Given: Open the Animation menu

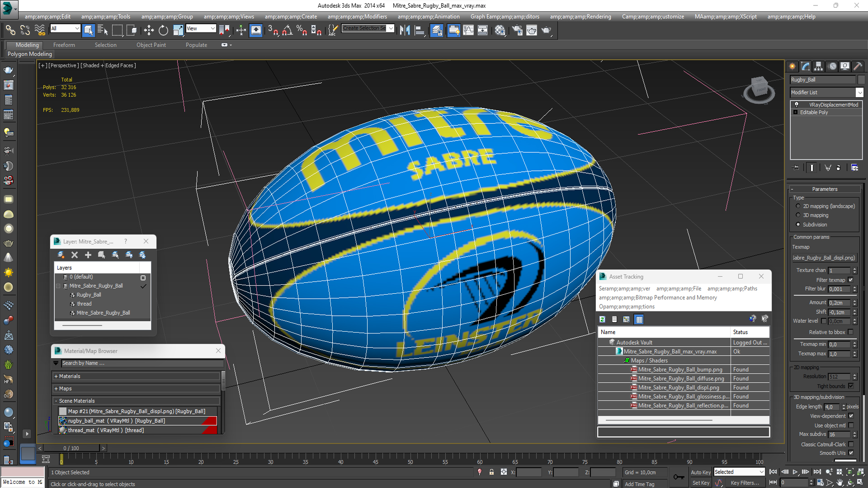Looking at the screenshot, I should (x=429, y=17).
